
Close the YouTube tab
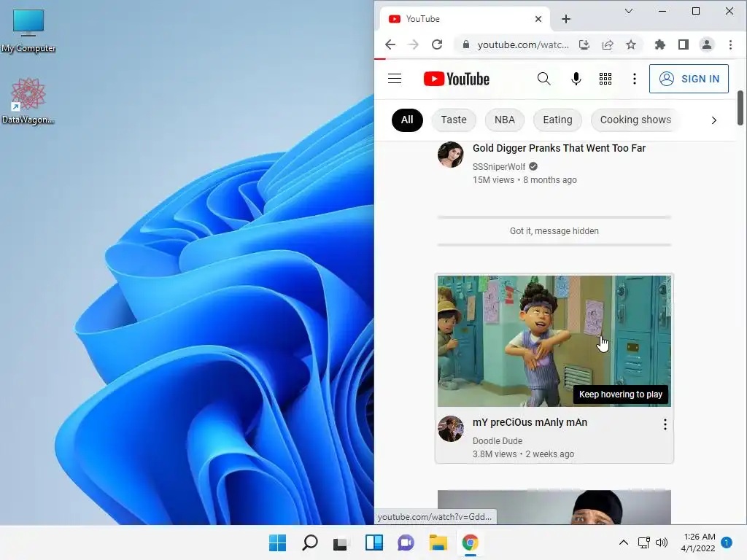[538, 19]
